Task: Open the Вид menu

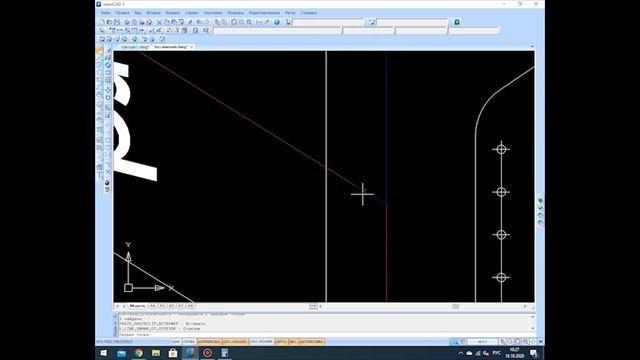Action: [x=138, y=13]
